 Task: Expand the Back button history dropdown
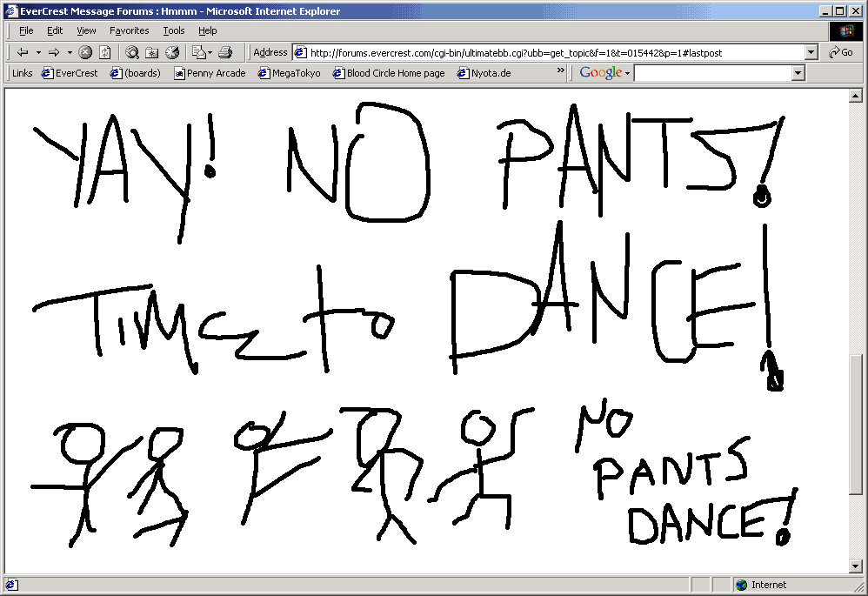click(38, 52)
